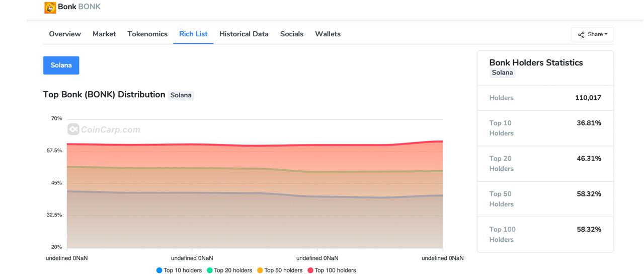Click the Top 50 Holders label
The image size is (644, 277).
[501, 199]
